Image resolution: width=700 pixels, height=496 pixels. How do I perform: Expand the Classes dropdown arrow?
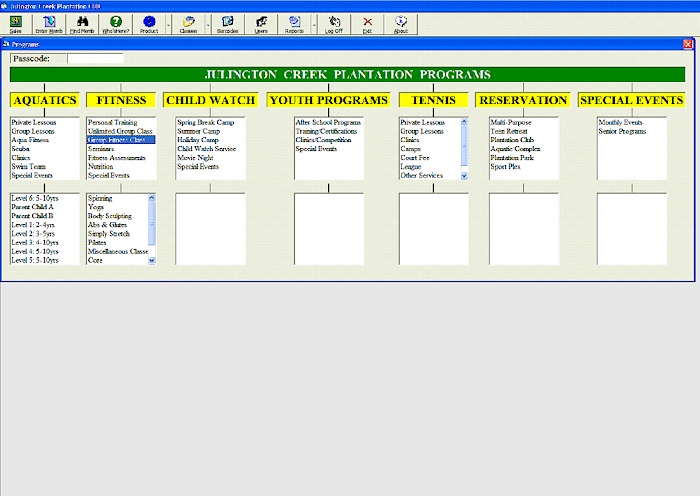coord(208,25)
